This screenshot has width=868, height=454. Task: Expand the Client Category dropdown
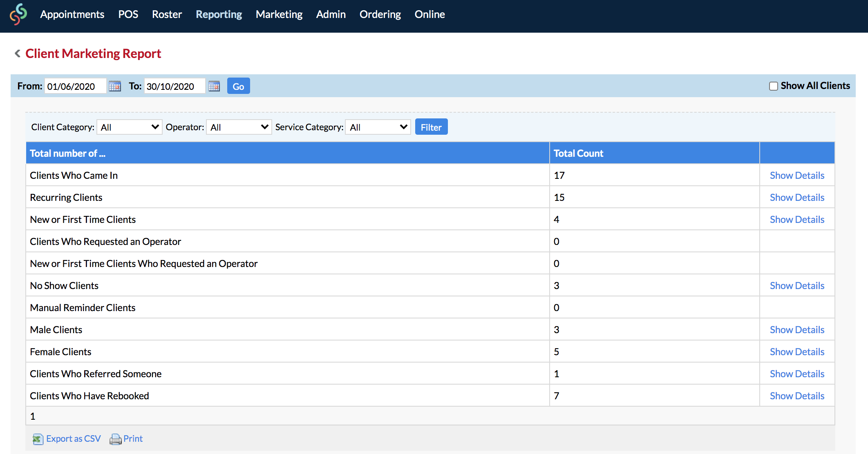tap(130, 127)
